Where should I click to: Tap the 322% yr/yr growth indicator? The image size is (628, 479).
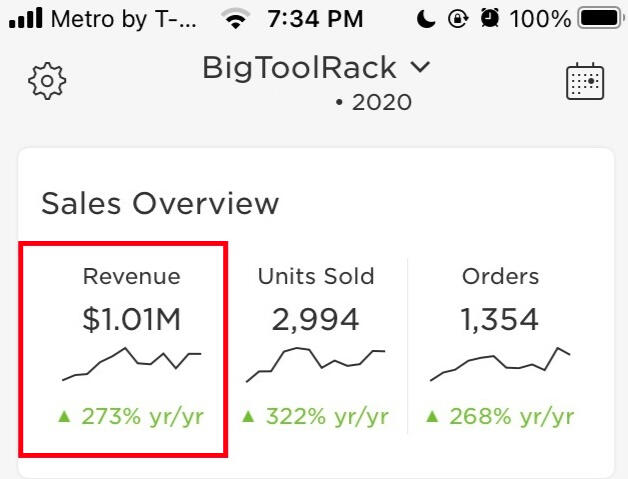316,417
